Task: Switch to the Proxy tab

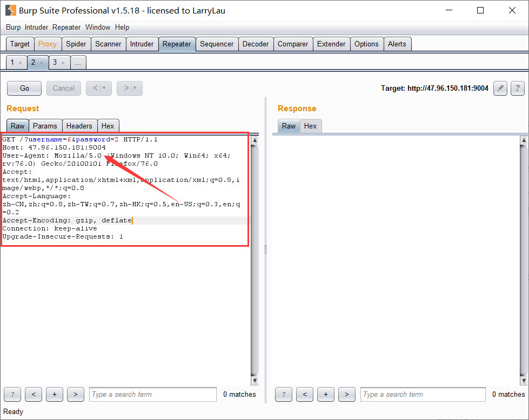Action: click(x=47, y=44)
